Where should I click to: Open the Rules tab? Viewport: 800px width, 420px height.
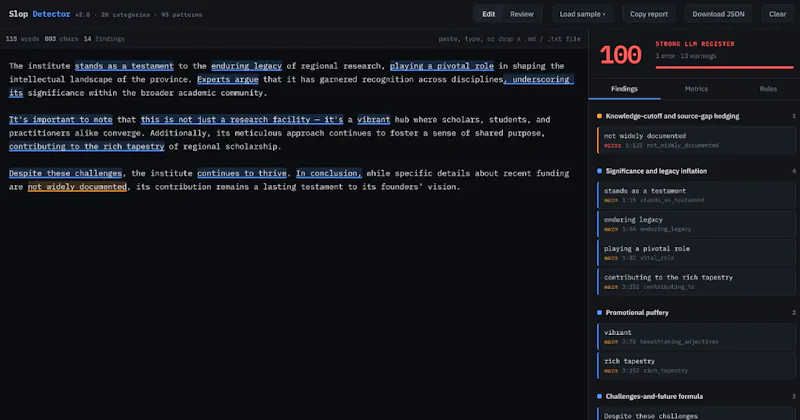click(x=768, y=89)
